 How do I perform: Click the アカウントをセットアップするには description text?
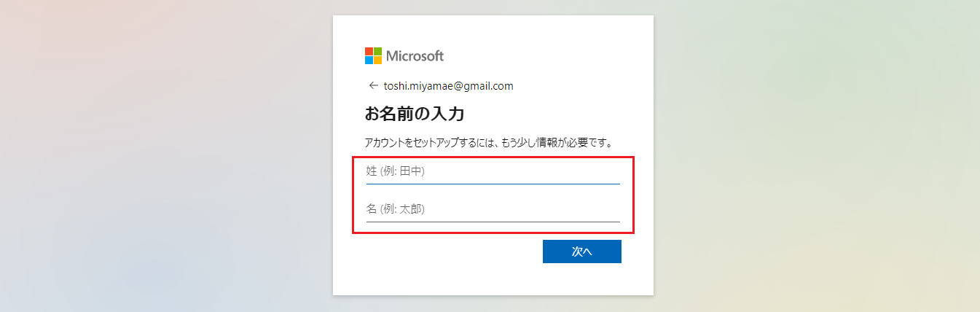coord(487,141)
